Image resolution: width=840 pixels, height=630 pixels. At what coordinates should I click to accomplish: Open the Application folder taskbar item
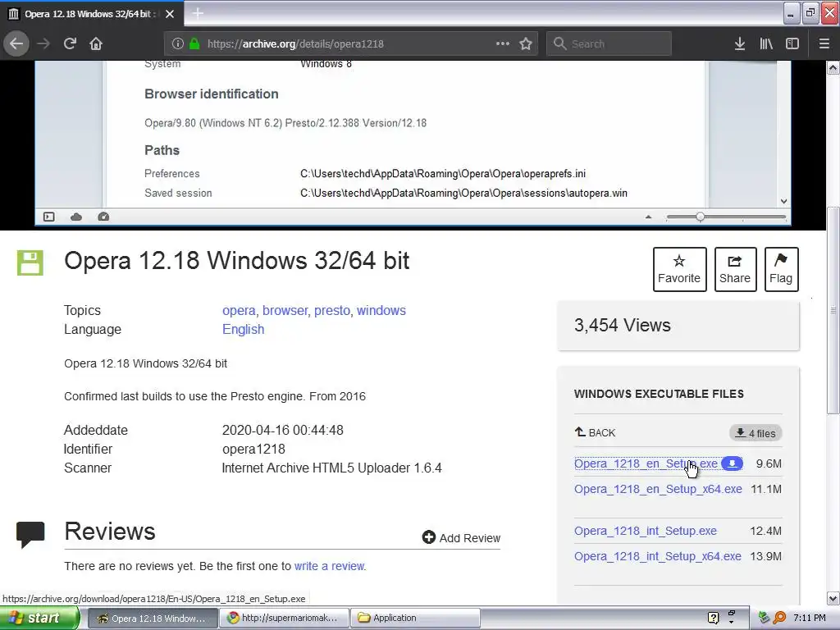[415, 619]
